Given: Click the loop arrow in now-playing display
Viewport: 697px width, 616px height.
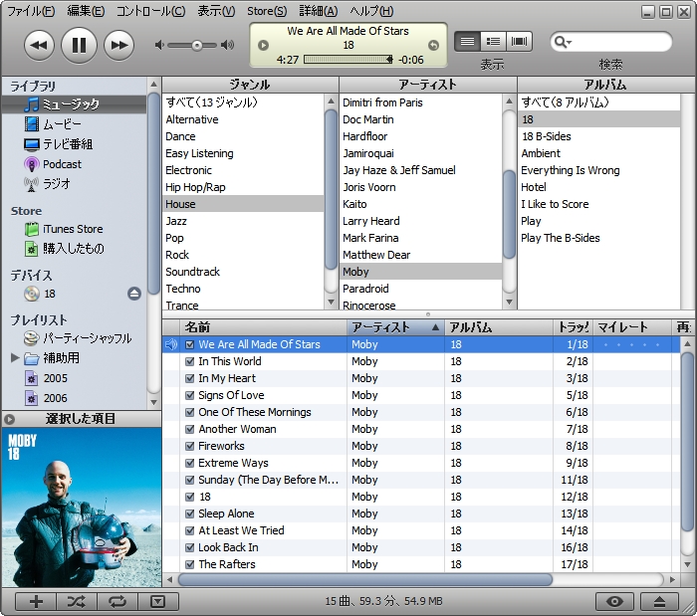Looking at the screenshot, I should point(433,45).
